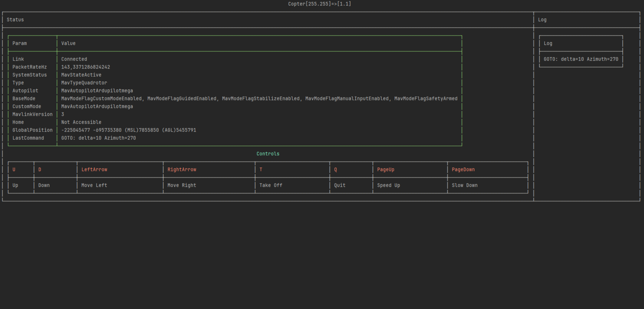Click the Move Left action cell
The width and height of the screenshot is (644, 309).
tap(120, 185)
